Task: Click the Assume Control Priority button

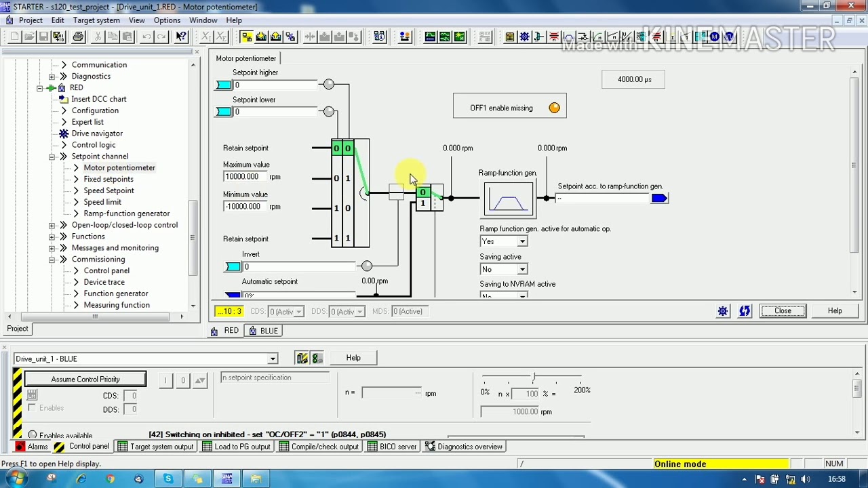Action: tap(85, 380)
